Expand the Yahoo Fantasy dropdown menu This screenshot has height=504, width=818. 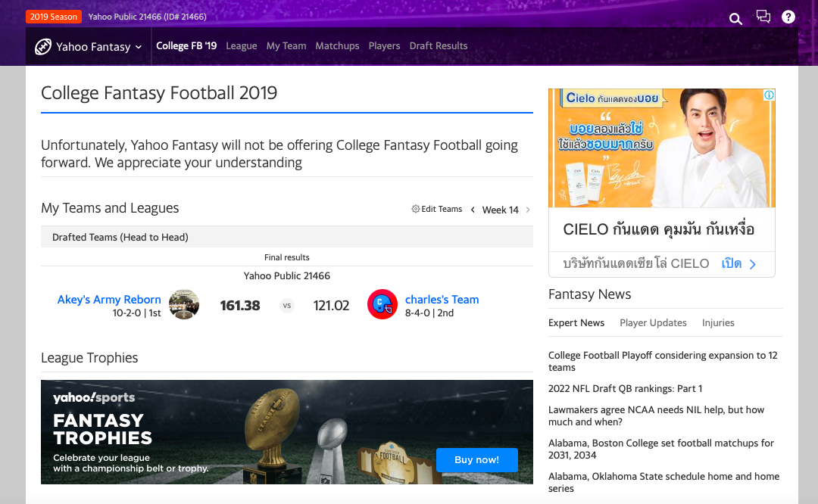click(139, 47)
